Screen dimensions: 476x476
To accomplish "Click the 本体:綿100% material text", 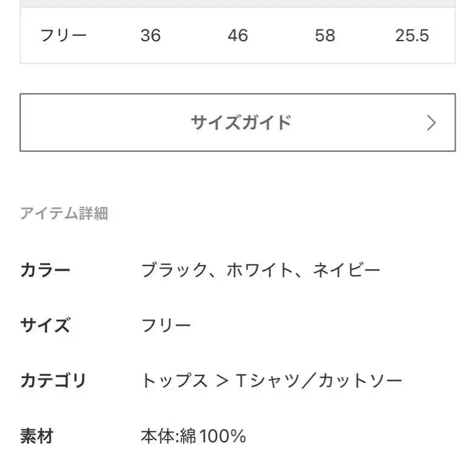I will pos(193,436).
